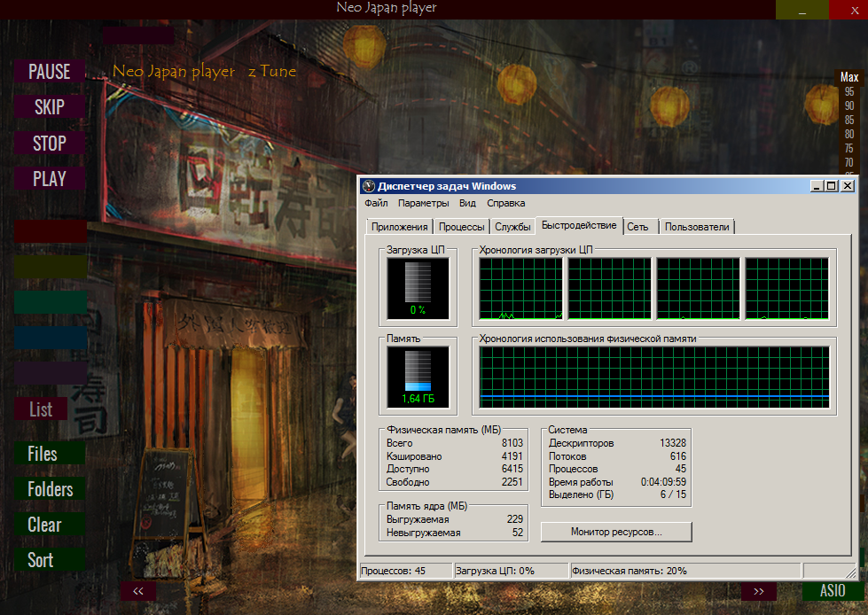
Task: Set volume level to 80
Action: [x=849, y=134]
